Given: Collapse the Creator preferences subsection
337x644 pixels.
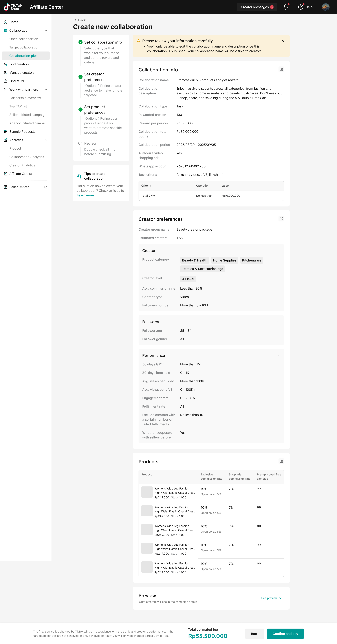Looking at the screenshot, I should tap(278, 250).
